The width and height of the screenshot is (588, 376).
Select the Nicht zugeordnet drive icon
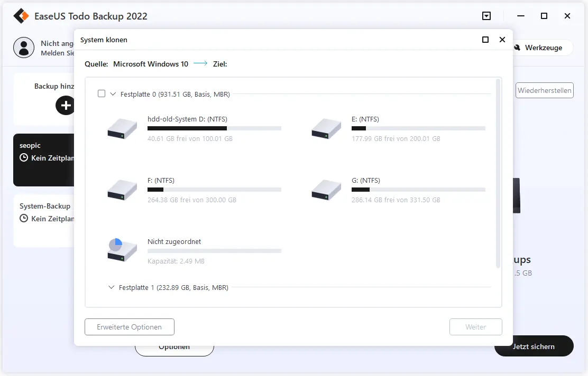[122, 250]
